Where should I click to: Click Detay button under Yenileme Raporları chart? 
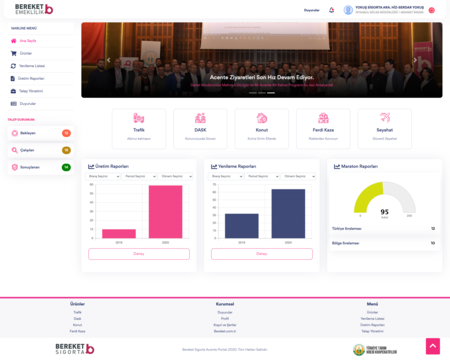pyautogui.click(x=262, y=254)
